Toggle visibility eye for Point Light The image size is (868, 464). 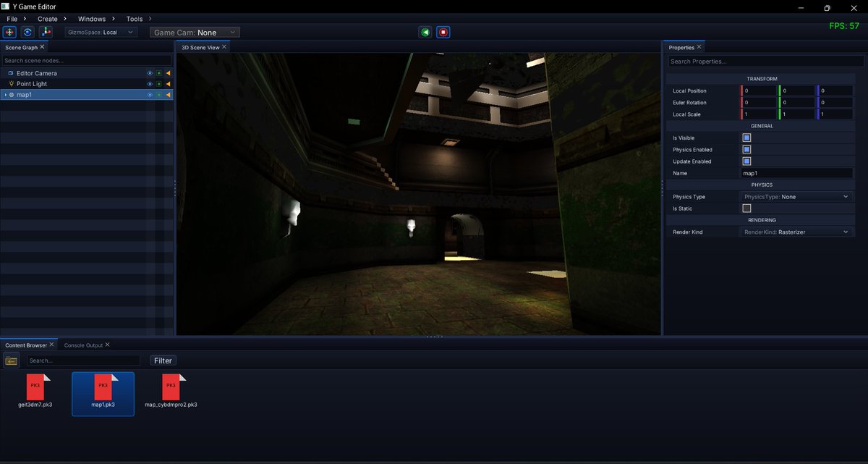[x=150, y=84]
